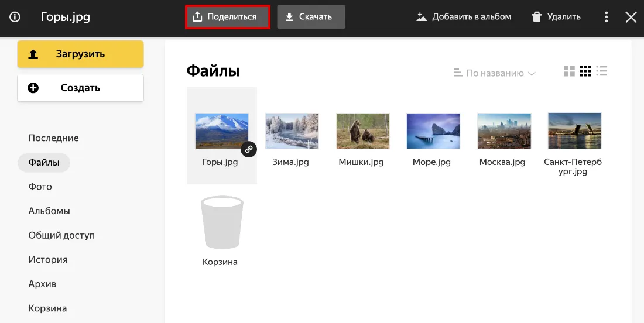The image size is (644, 323).
Task: Open Корзина in the sidebar
Action: pos(47,308)
